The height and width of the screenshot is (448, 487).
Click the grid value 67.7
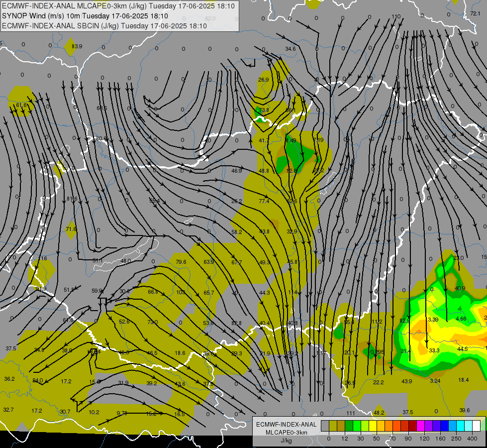click(236, 262)
